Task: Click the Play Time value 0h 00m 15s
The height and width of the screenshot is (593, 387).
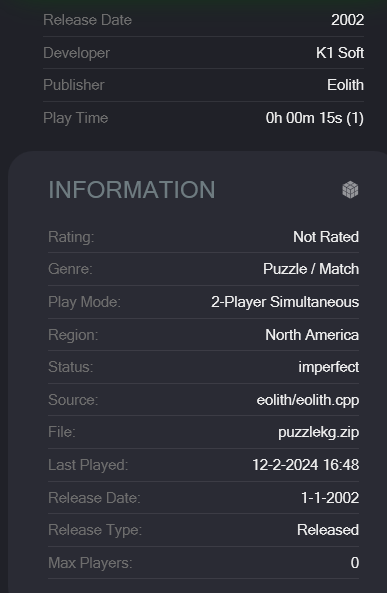Action: [314, 118]
